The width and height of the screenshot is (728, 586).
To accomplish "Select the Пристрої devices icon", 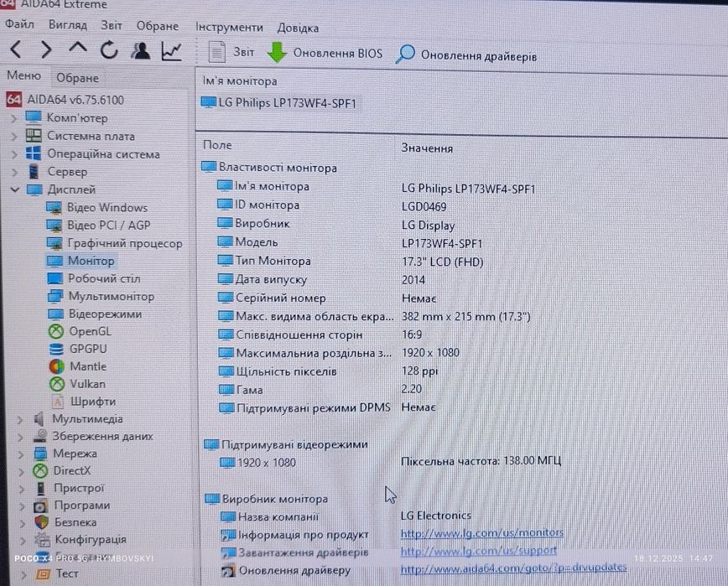I will click(41, 488).
